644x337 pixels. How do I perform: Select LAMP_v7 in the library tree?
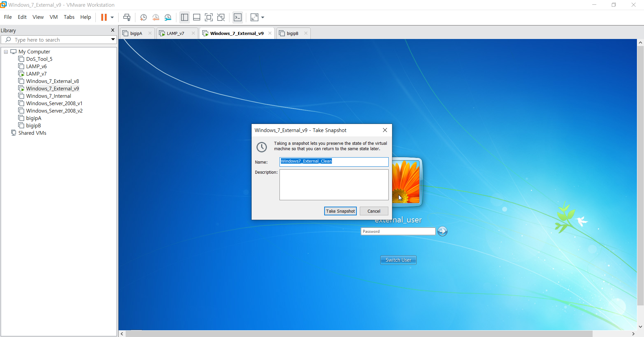pos(36,74)
